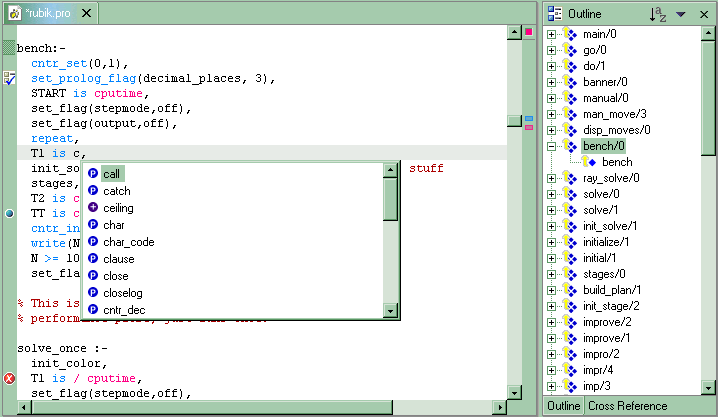Expand the init_stage/2 outline node
718x417 pixels.
click(551, 306)
